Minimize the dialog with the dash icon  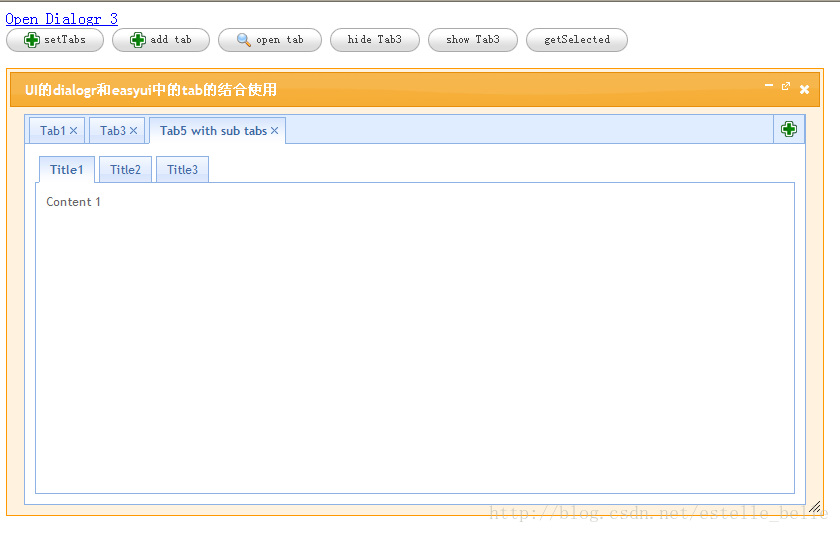tap(769, 85)
